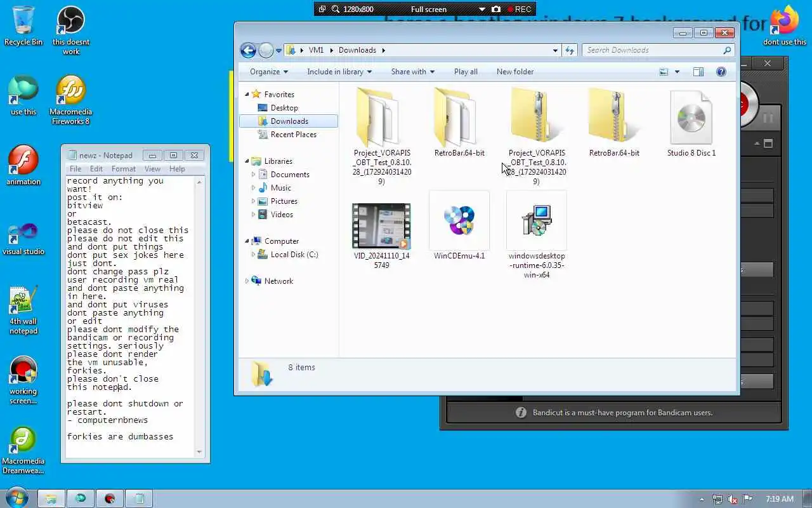812x508 pixels.
Task: Click Notepad scrollbar down arrow
Action: (x=199, y=451)
